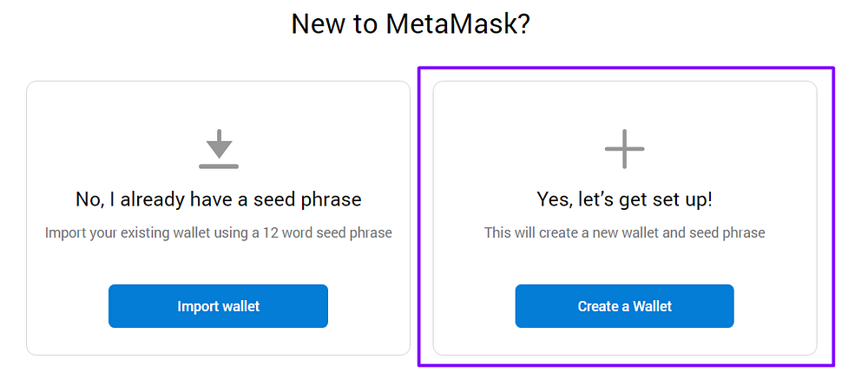Click the 'Create a Wallet' label text
The width and height of the screenshot is (868, 385).
point(624,306)
